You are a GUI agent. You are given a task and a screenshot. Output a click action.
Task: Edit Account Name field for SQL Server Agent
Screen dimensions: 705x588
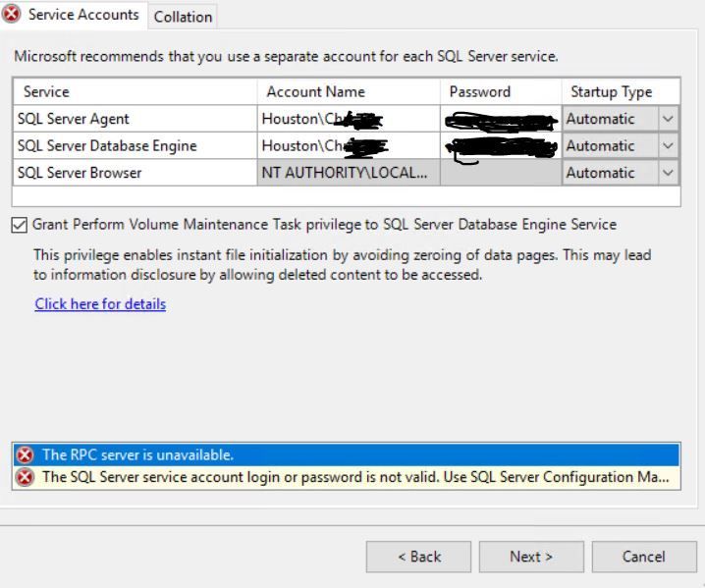tap(349, 119)
